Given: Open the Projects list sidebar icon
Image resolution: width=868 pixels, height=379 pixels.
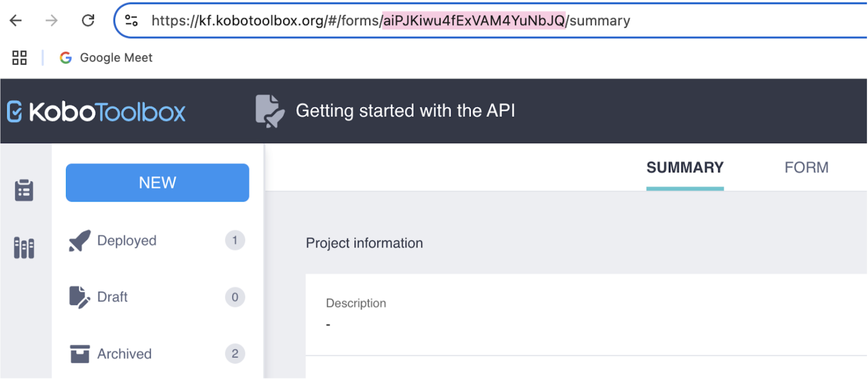Looking at the screenshot, I should coord(24,190).
